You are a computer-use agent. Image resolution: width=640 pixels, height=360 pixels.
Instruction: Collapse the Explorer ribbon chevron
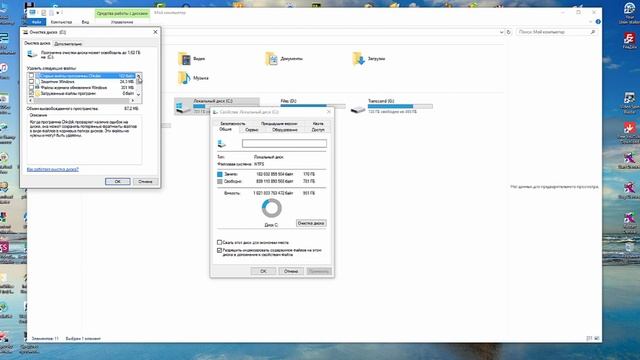point(591,22)
